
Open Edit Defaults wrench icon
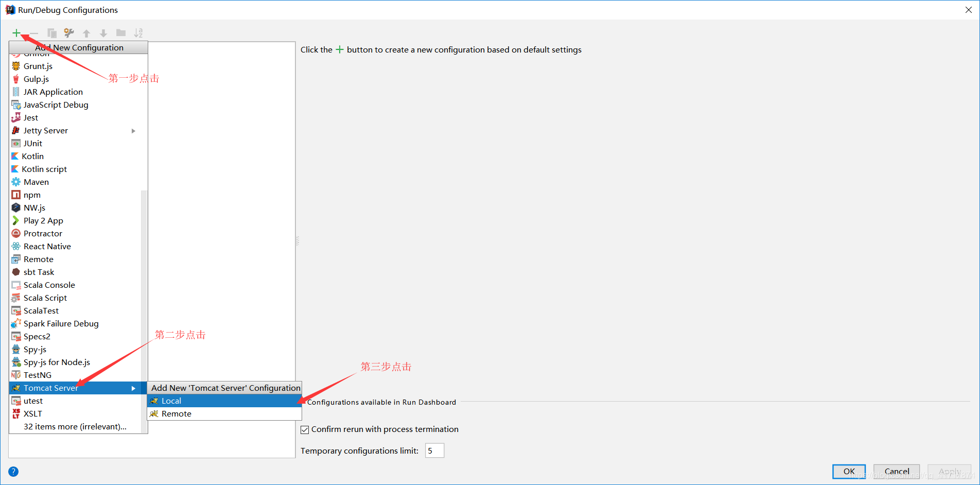(69, 33)
